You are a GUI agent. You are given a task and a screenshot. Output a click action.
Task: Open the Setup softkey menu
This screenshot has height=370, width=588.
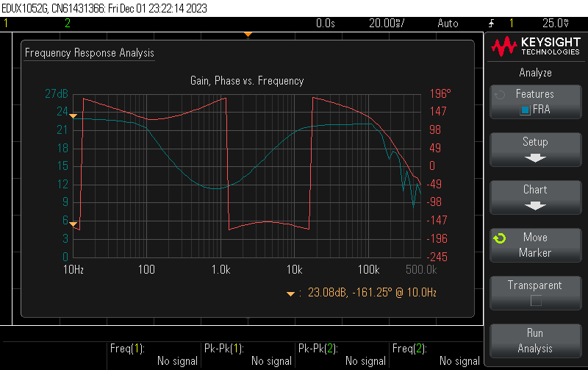point(536,149)
